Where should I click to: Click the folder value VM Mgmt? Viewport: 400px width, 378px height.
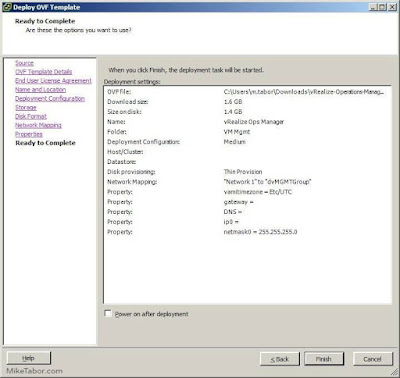(x=237, y=132)
